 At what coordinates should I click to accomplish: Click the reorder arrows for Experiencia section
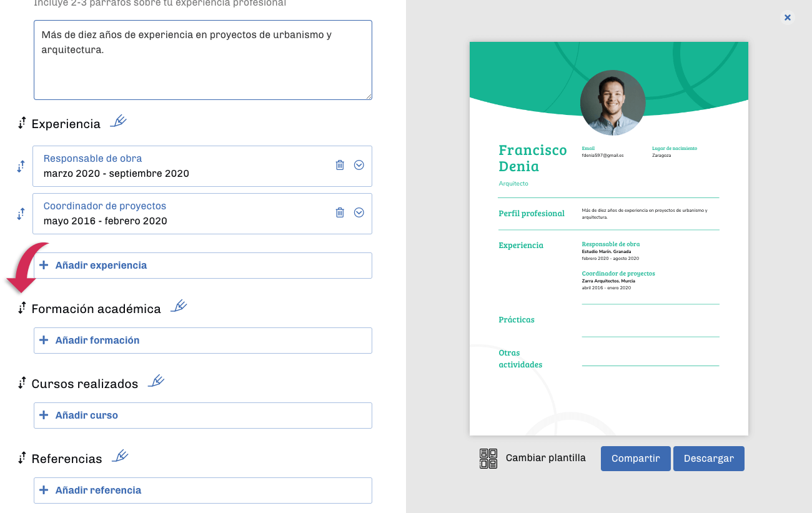click(x=22, y=123)
